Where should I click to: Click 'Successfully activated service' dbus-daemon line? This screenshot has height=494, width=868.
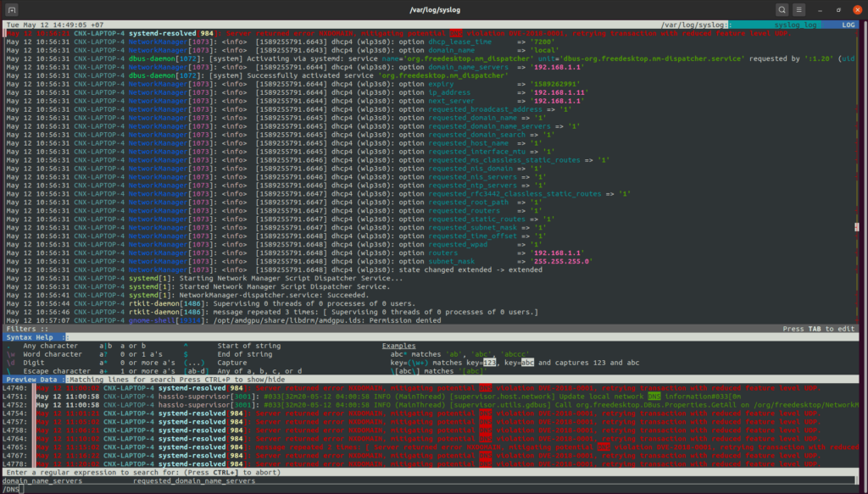click(257, 75)
